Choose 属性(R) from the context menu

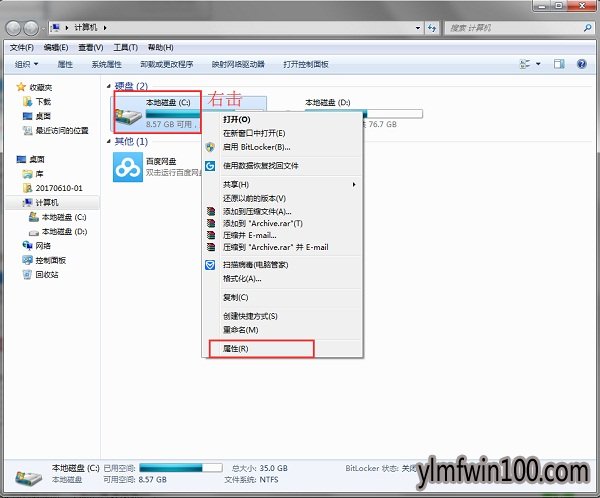tap(236, 349)
